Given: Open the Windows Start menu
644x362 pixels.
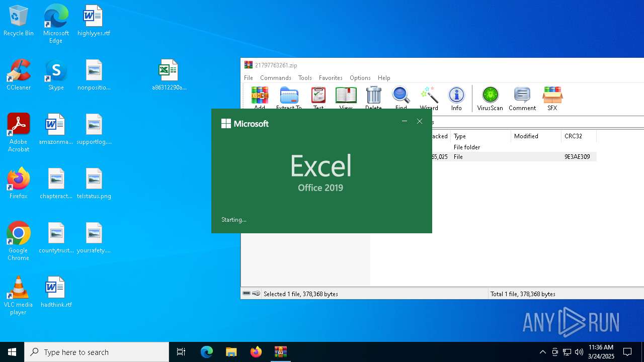Looking at the screenshot, I should pyautogui.click(x=12, y=352).
